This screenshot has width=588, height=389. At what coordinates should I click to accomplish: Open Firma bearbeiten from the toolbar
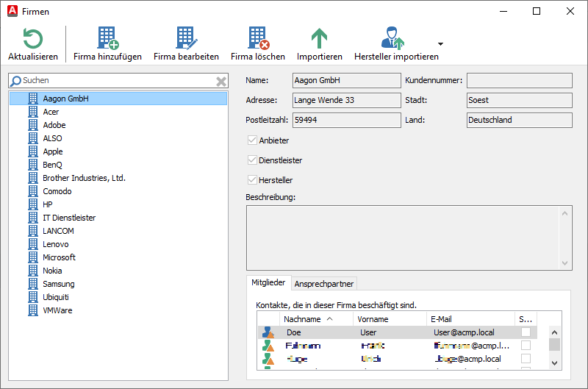point(186,39)
